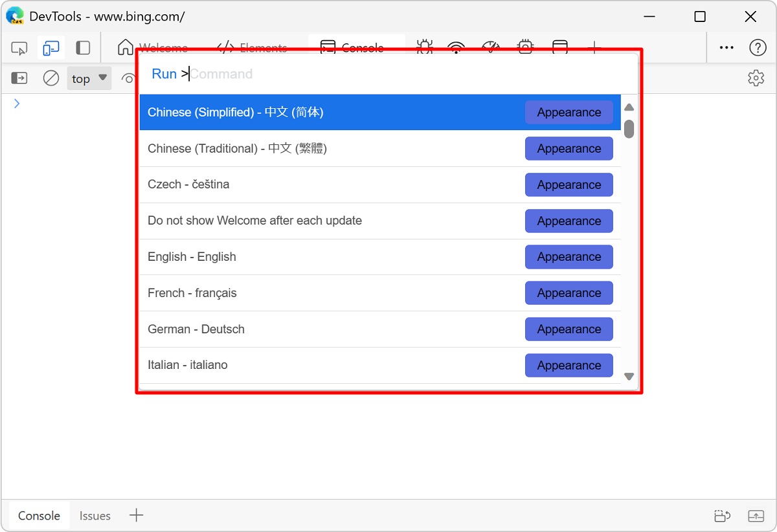Open DevTools Help question mark
Viewport: 777px width, 532px height.
757,47
